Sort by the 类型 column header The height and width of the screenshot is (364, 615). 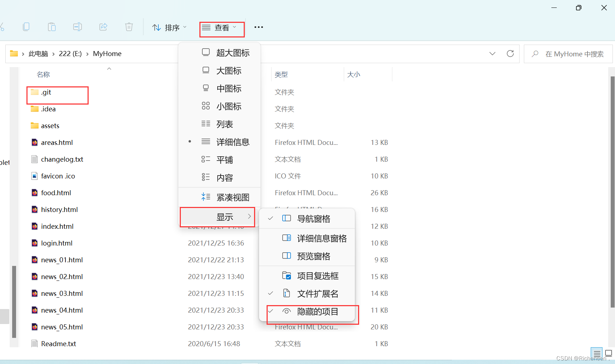[x=281, y=75]
